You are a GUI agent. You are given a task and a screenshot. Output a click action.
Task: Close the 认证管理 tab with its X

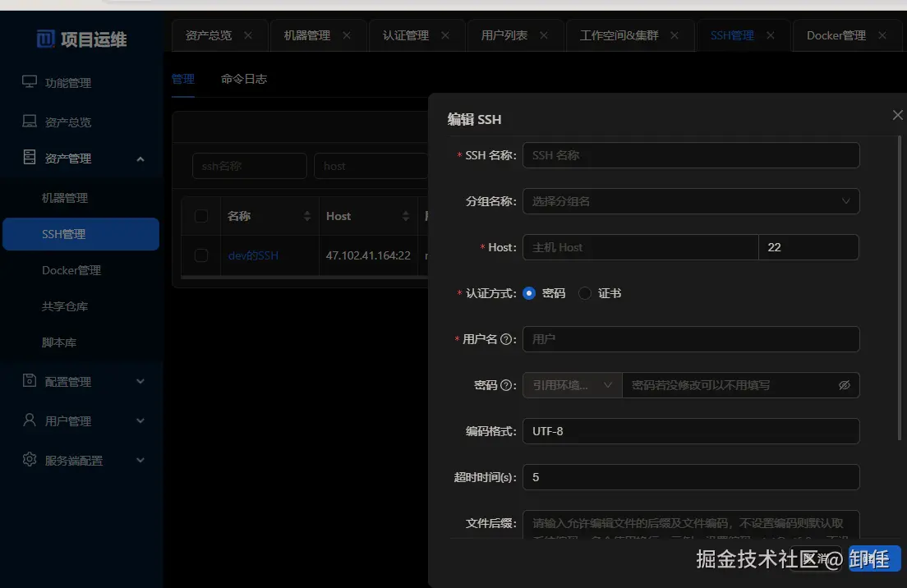[445, 35]
